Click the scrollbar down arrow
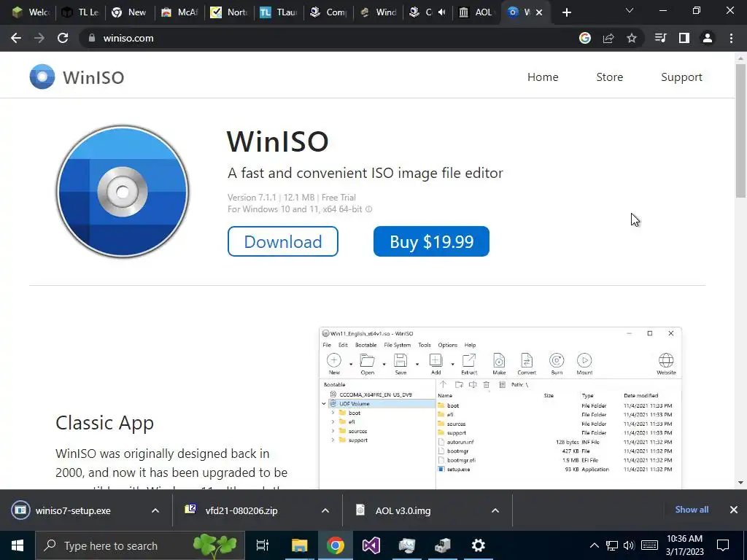Screen dimensions: 747x560 pos(740,483)
